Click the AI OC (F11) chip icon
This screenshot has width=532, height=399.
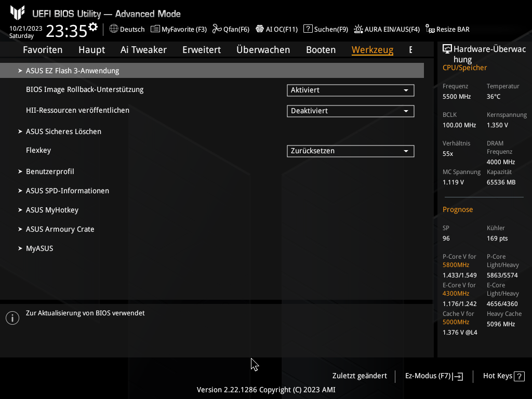point(260,29)
